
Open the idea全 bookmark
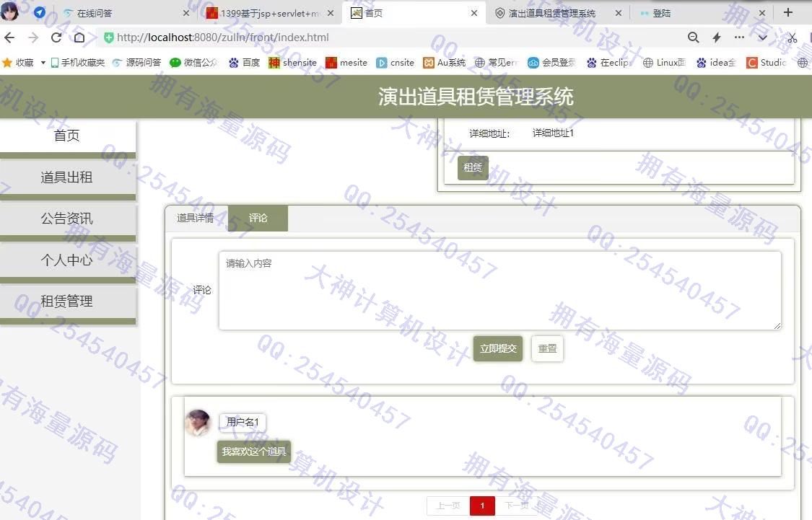716,63
